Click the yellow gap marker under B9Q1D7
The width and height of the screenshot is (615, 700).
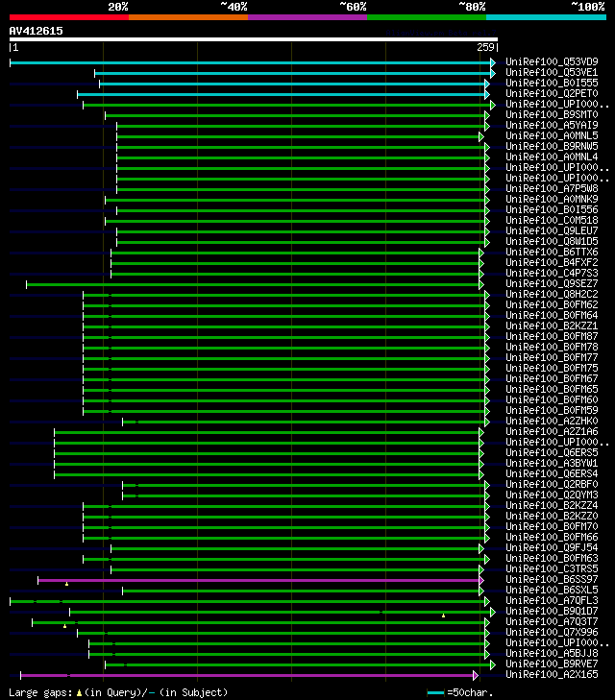pos(444,616)
